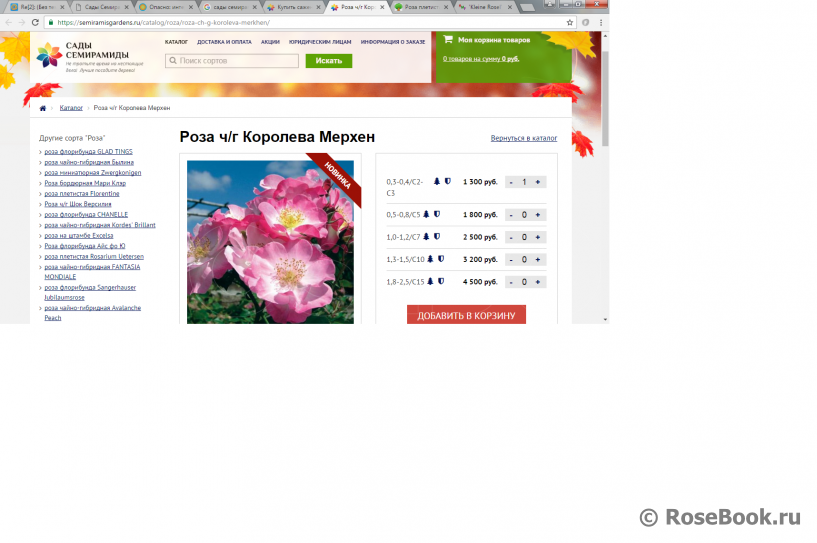Increase quantity for the 2 500 руб. size
817x543 pixels.
pos(538,237)
